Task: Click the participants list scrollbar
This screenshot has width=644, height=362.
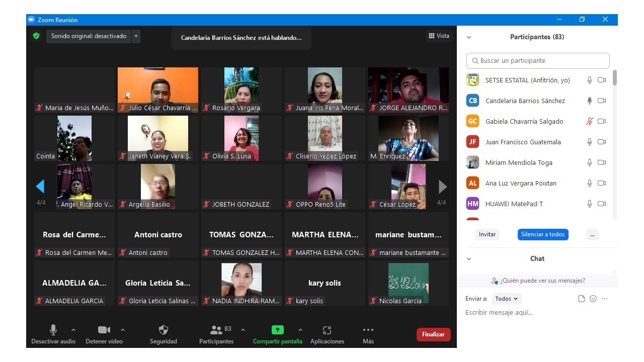Action: click(x=614, y=78)
